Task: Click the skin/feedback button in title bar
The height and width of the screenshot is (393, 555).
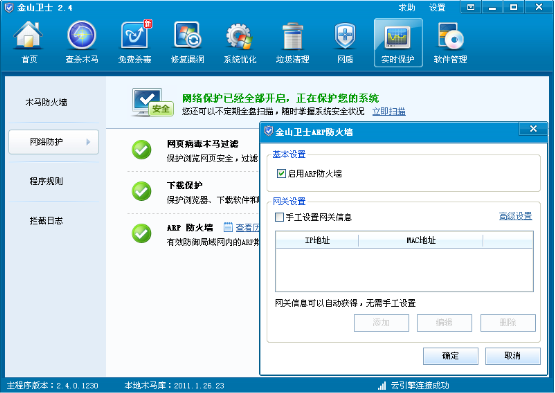Action: point(470,7)
